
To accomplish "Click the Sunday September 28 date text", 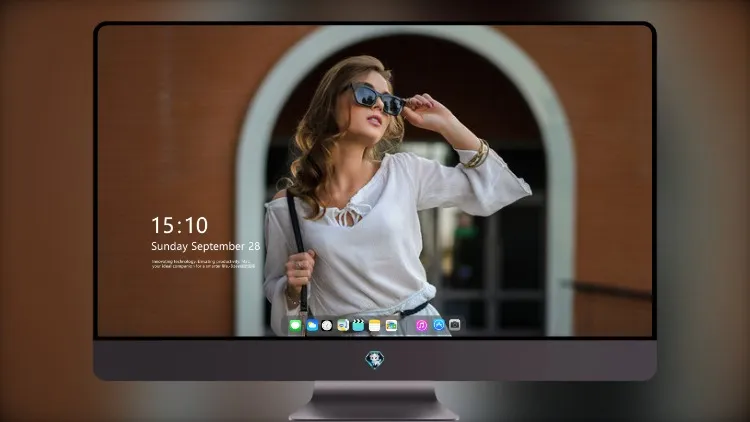I will 206,246.
